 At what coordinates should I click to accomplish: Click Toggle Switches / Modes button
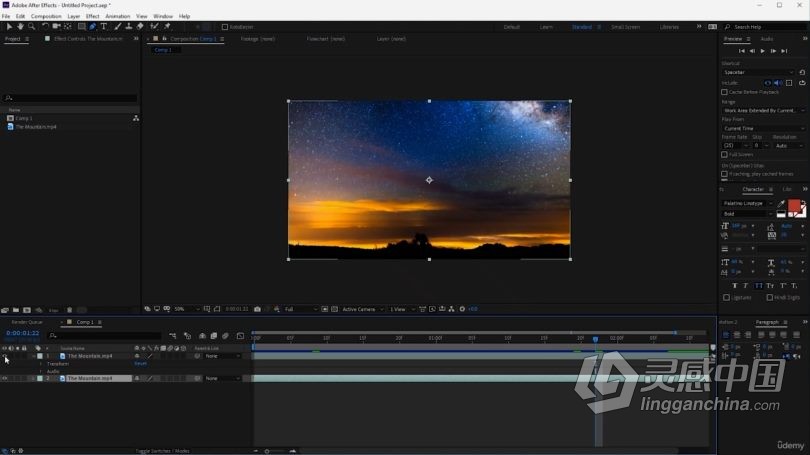[162, 451]
